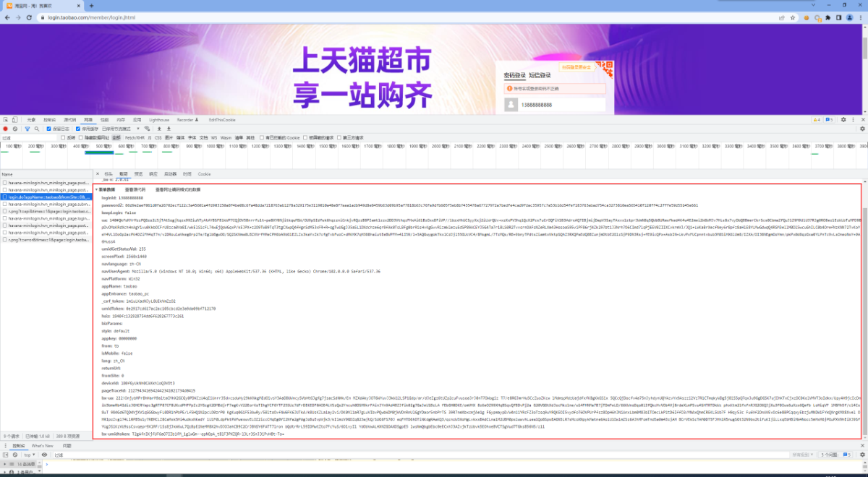This screenshot has width=868, height=477.
Task: Select the Cookie tab in request details
Action: (204, 173)
